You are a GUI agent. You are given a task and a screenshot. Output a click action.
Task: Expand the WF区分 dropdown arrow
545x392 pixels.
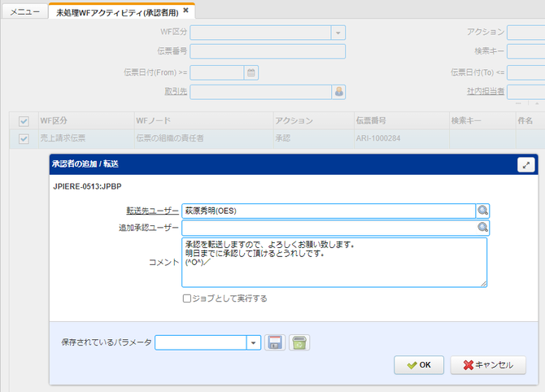[x=338, y=33]
